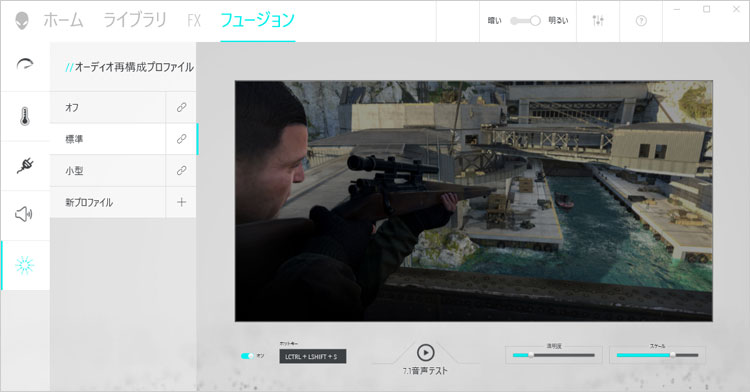Click the link icon beside 小型
The height and width of the screenshot is (392, 750).
coord(181,171)
